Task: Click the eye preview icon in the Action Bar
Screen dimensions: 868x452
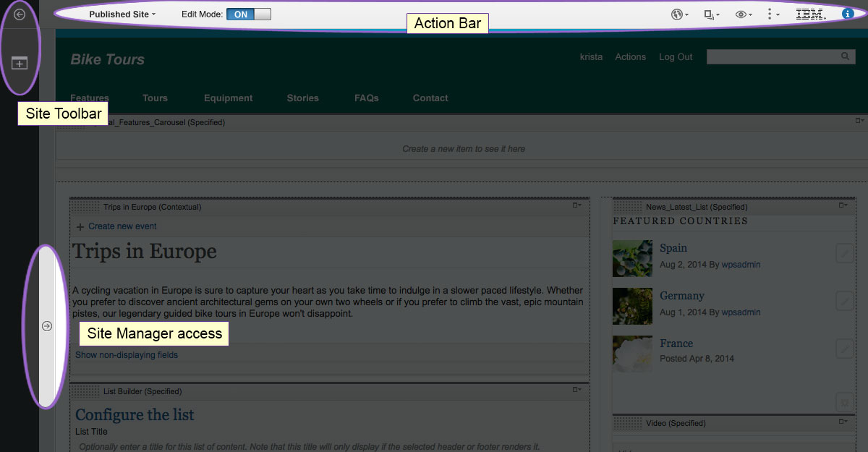Action: click(741, 14)
